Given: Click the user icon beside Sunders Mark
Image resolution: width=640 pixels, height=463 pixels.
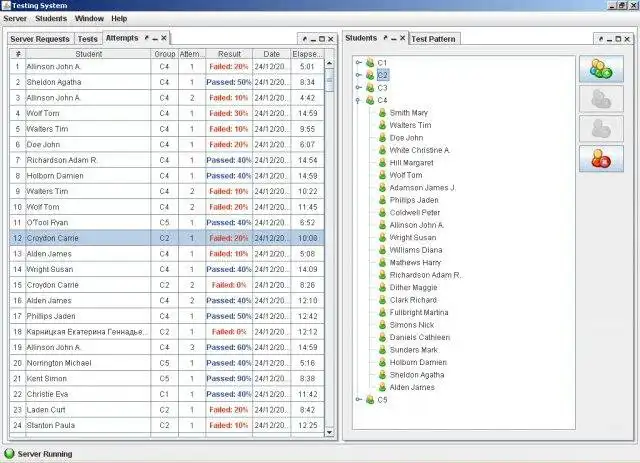Looking at the screenshot, I should pyautogui.click(x=382, y=350).
